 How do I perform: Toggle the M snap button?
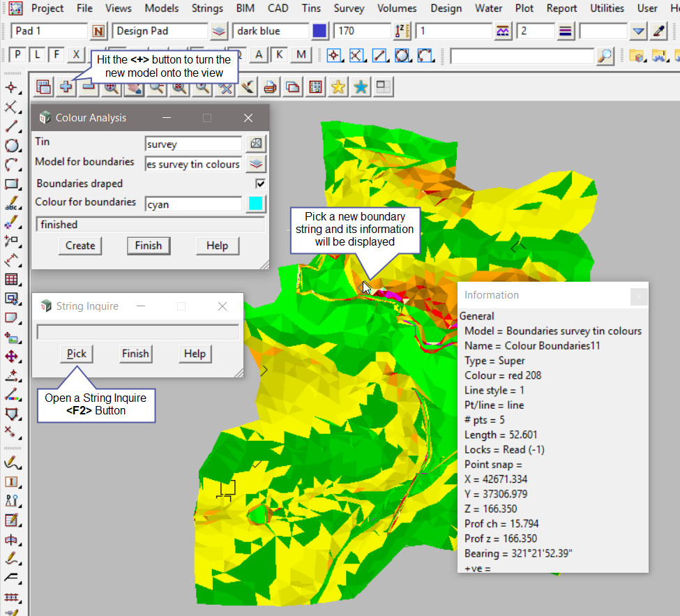(301, 55)
